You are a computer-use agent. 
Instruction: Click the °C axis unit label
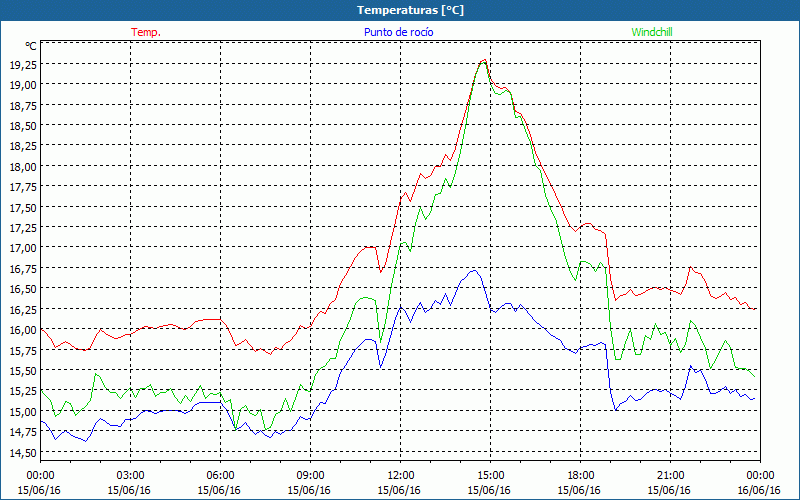tap(31, 46)
